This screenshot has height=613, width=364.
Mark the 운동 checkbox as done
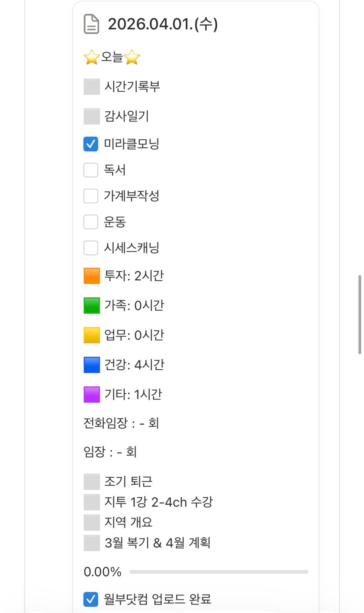pyautogui.click(x=91, y=222)
